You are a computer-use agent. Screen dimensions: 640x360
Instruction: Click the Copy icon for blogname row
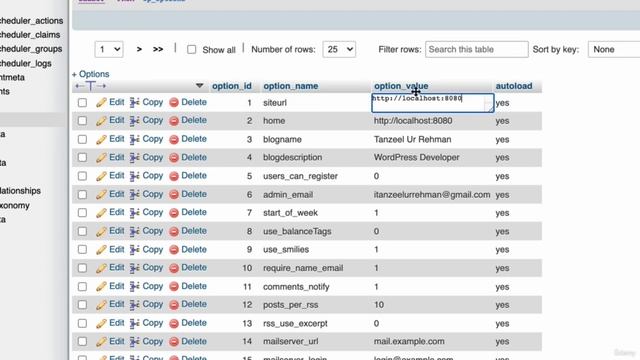[x=135, y=139]
